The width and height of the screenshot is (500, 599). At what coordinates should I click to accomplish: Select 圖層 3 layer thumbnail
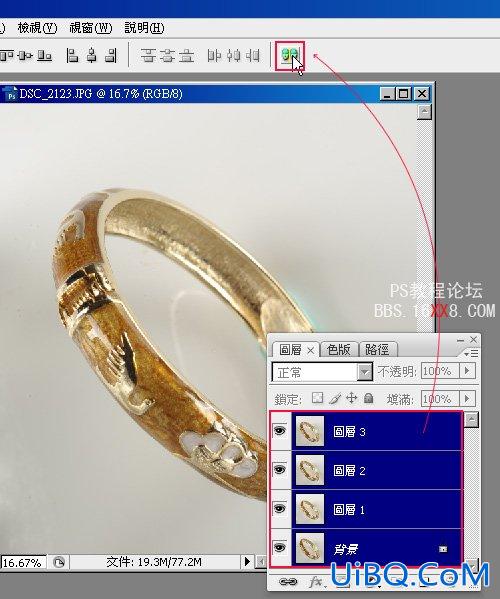click(x=310, y=431)
